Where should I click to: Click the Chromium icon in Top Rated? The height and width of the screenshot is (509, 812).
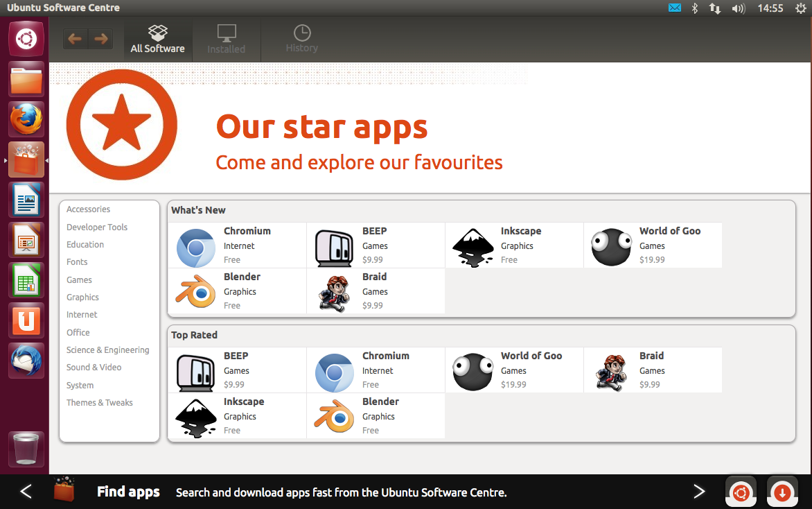[334, 372]
